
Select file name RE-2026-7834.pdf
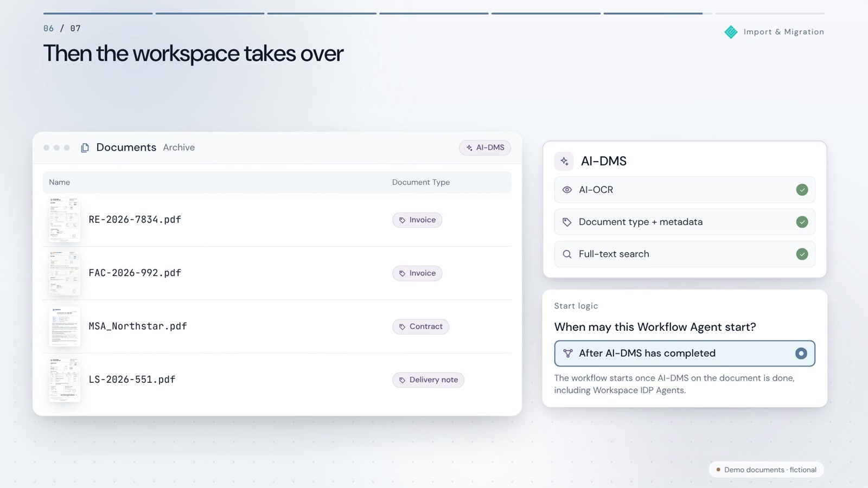135,220
